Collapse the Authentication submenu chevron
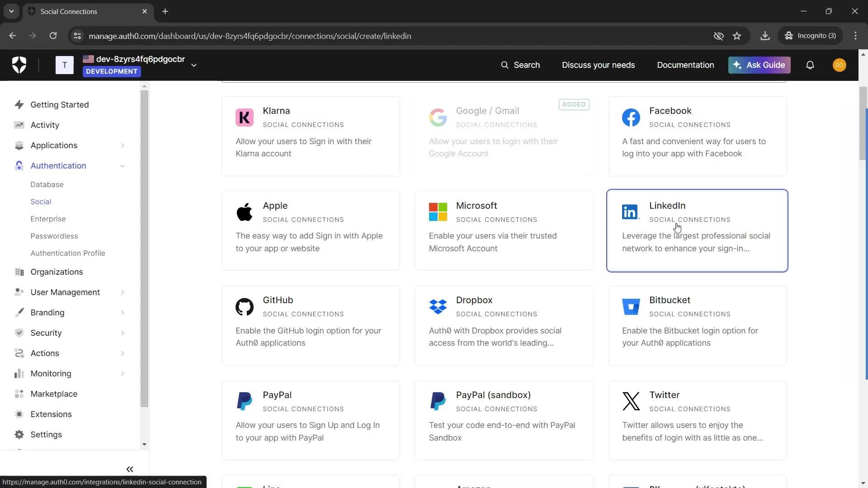The image size is (868, 488). 123,166
